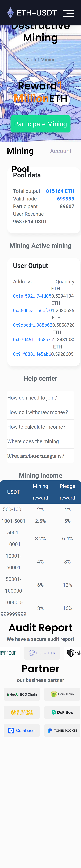Viewport: 81px width, 868px height.
Task: Click the Ethereum logo in header
Action: click(10, 13)
